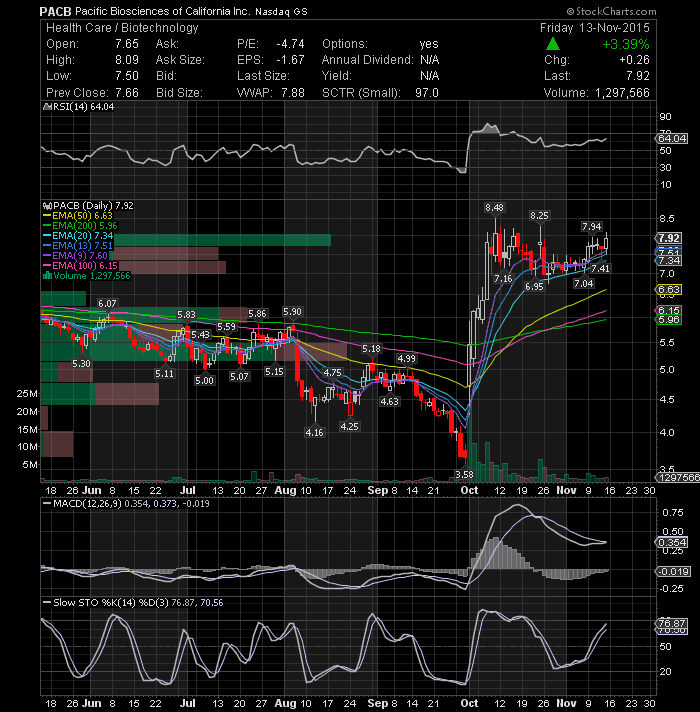Click the PACB (Daily) 7.92 legend label
Screen dimensions: 700x712
coord(88,206)
